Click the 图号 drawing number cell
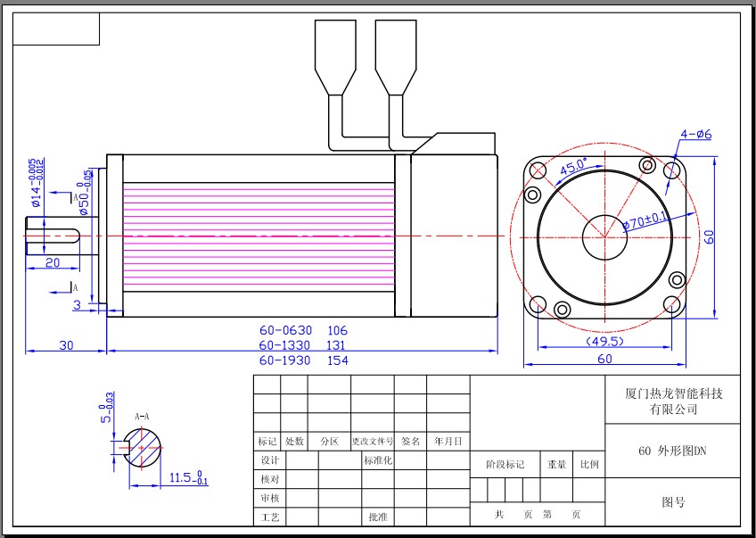The width and height of the screenshot is (756, 538). click(673, 502)
